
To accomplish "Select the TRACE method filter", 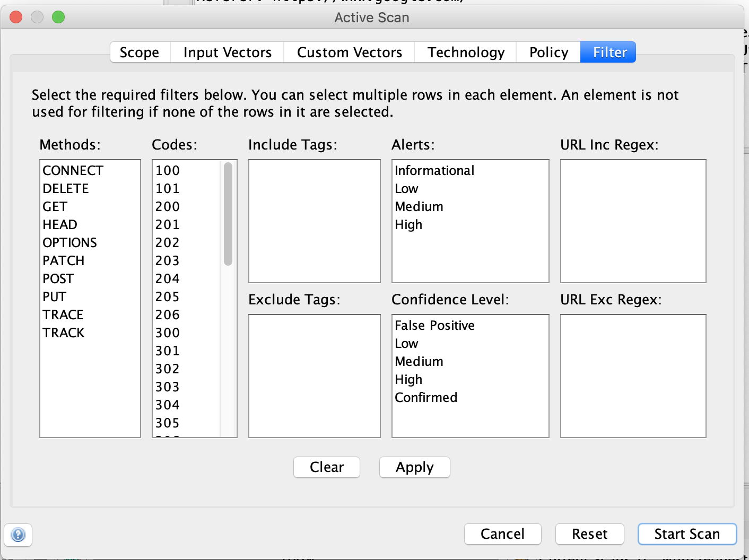I will coord(63,314).
